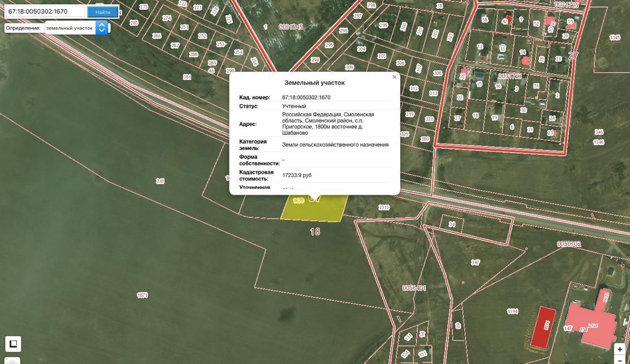Click cadastral value 17233.9 руб

(x=297, y=175)
